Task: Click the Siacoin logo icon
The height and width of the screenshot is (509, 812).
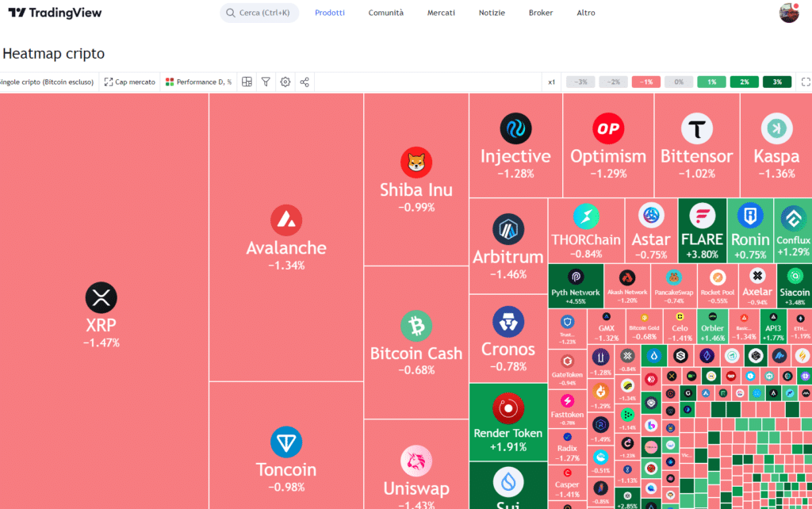Action: pos(795,276)
